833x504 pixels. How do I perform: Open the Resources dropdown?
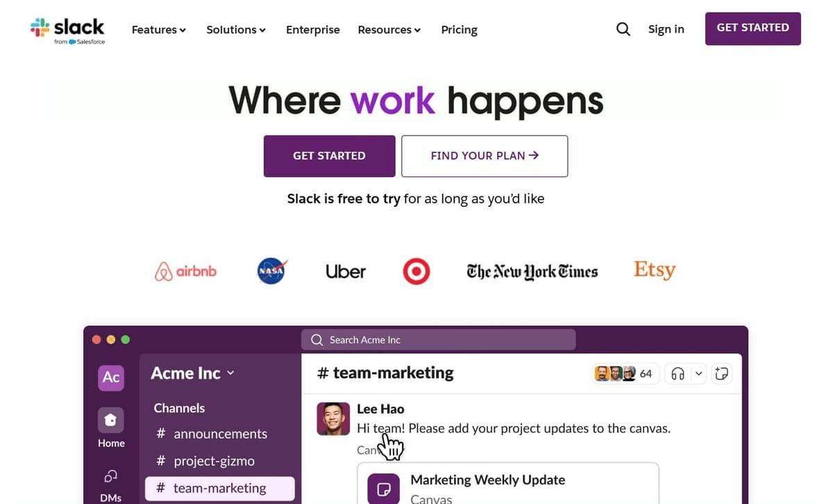pos(389,30)
